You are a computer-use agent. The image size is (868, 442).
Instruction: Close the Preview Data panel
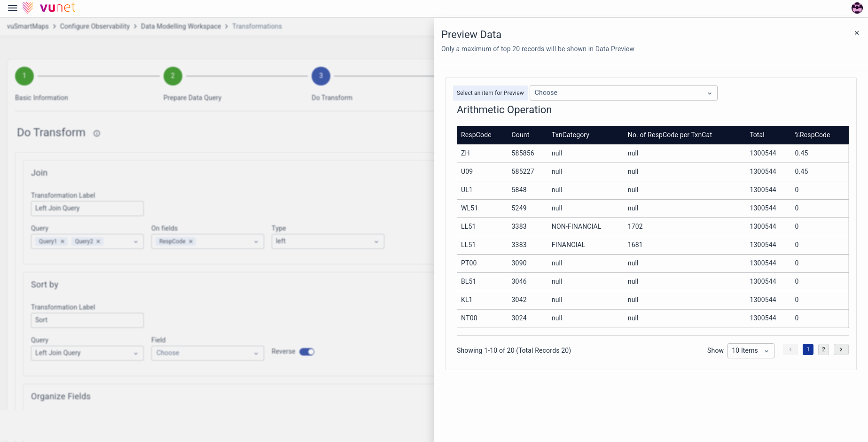click(856, 33)
